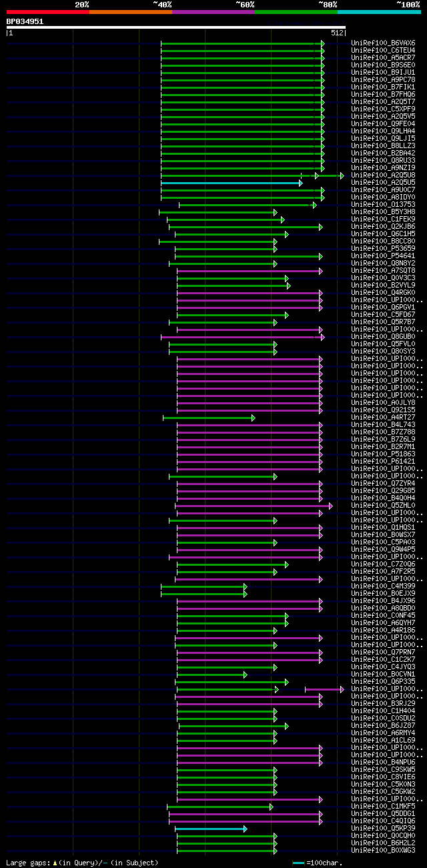Click label UniRef100_B5Y3H8
Viewport: 427px width, 868px height.
point(383,212)
